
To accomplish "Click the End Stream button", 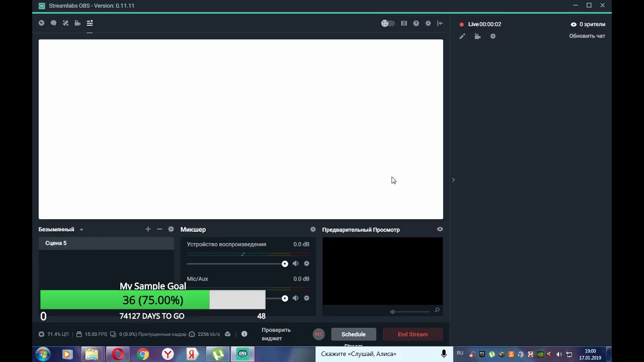I will pos(413,334).
